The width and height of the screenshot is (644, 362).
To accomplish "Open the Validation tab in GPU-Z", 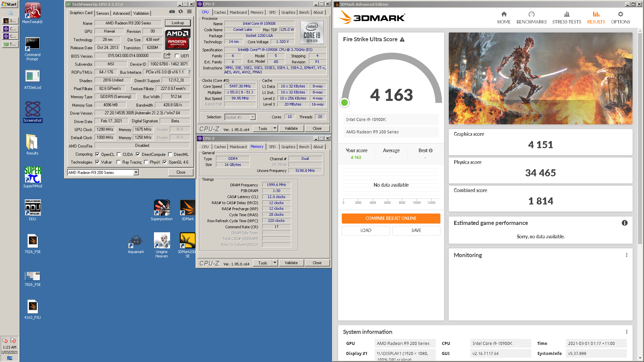I will pos(141,13).
